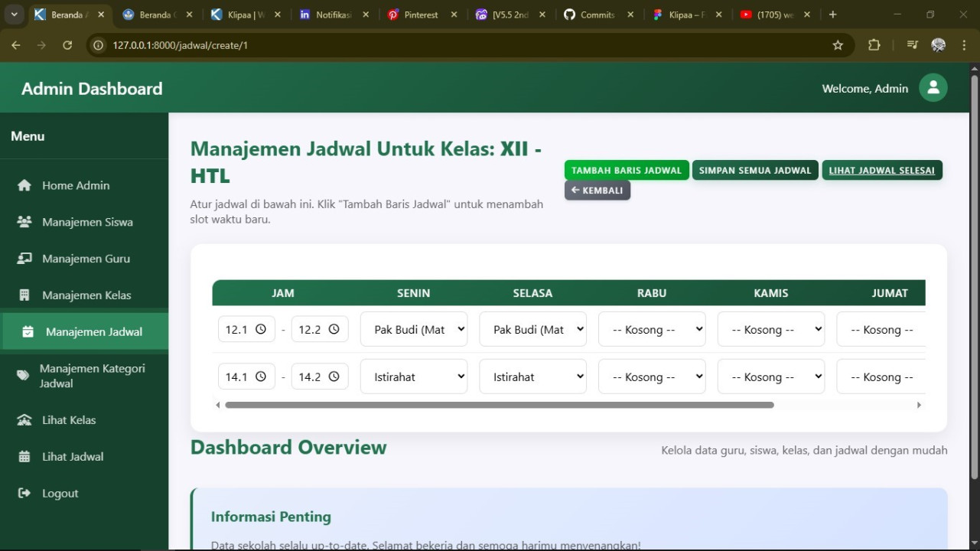Click Tambah Baris Jadwal button

(x=626, y=170)
